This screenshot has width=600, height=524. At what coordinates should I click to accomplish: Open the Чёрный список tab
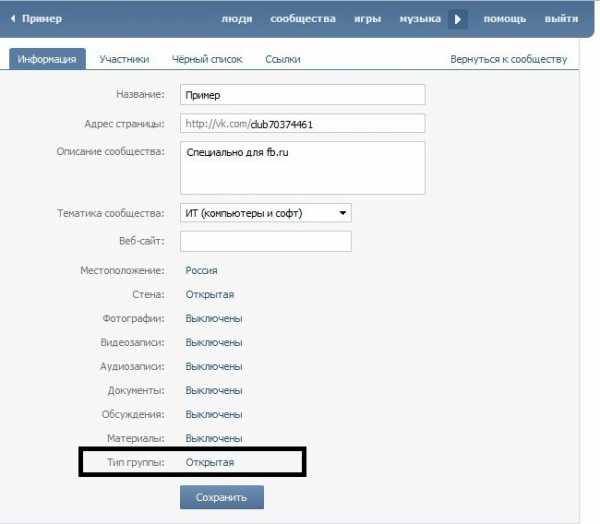tap(207, 59)
